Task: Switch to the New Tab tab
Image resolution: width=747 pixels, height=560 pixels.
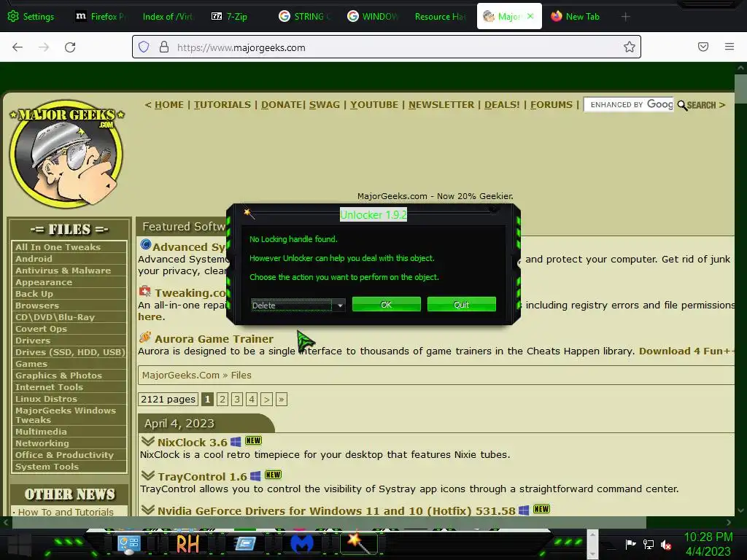Action: pyautogui.click(x=575, y=17)
